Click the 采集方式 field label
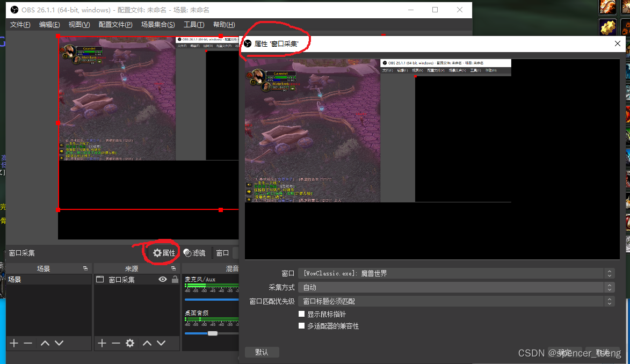Viewport: 630px width, 364px height. 281,287
